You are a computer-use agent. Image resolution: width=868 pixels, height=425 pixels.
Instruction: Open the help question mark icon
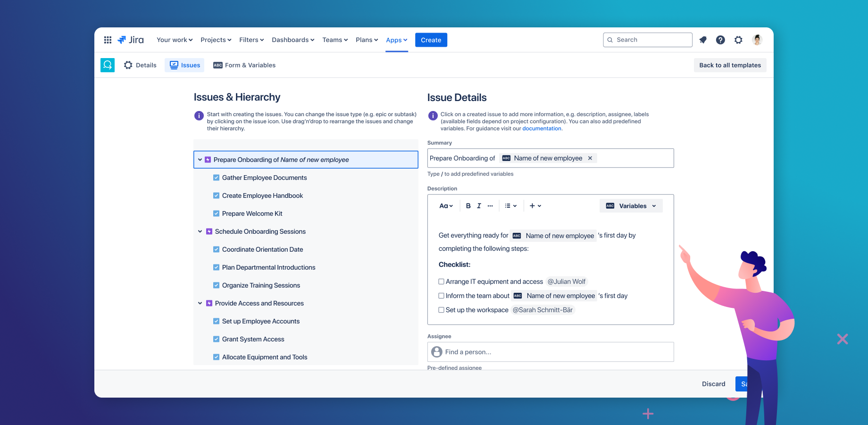pos(720,40)
